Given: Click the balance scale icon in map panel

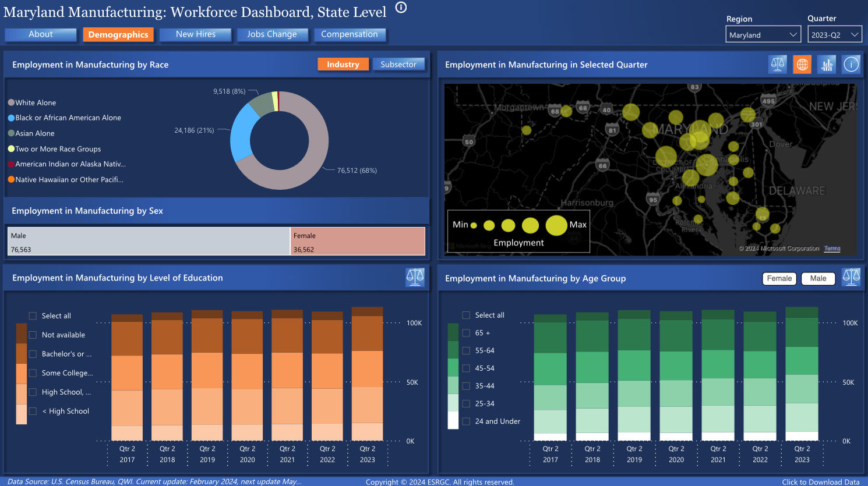Looking at the screenshot, I should (x=778, y=65).
